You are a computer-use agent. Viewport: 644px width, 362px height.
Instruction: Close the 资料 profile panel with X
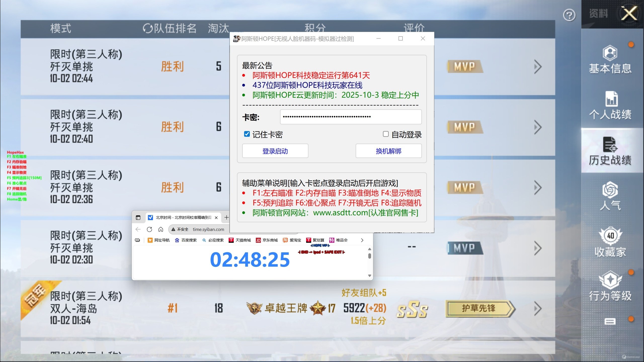(629, 13)
